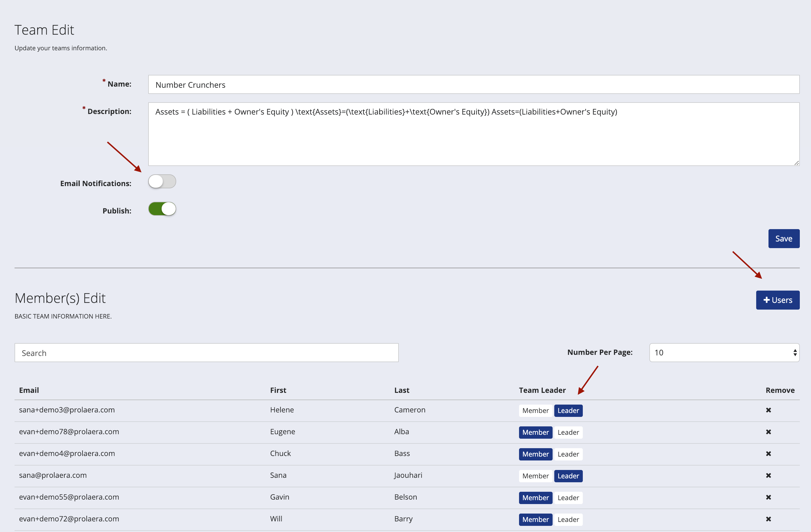Screen dimensions: 811x532
Task: Select email sana@prolaera.com
Action: pyautogui.click(x=53, y=475)
